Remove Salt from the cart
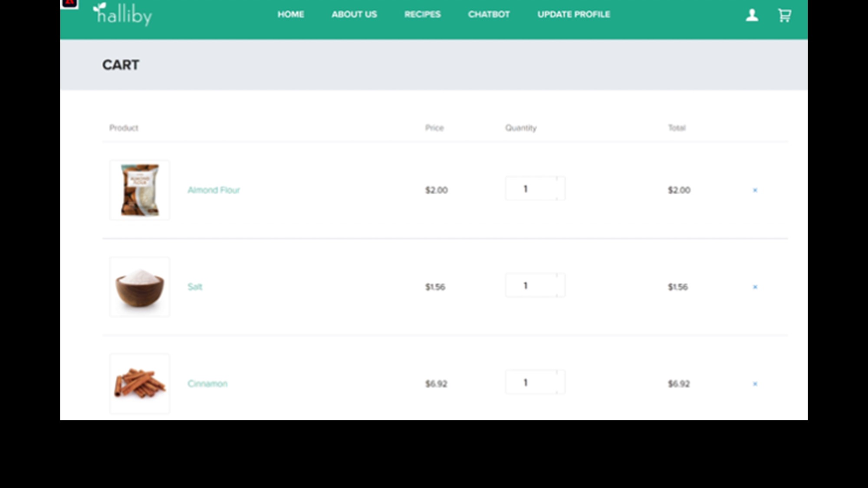 [x=755, y=287]
